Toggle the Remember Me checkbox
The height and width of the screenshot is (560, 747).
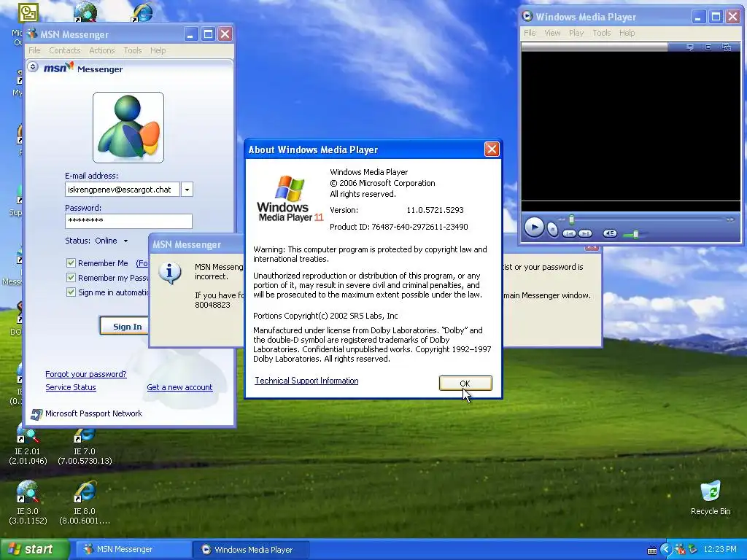(71, 262)
